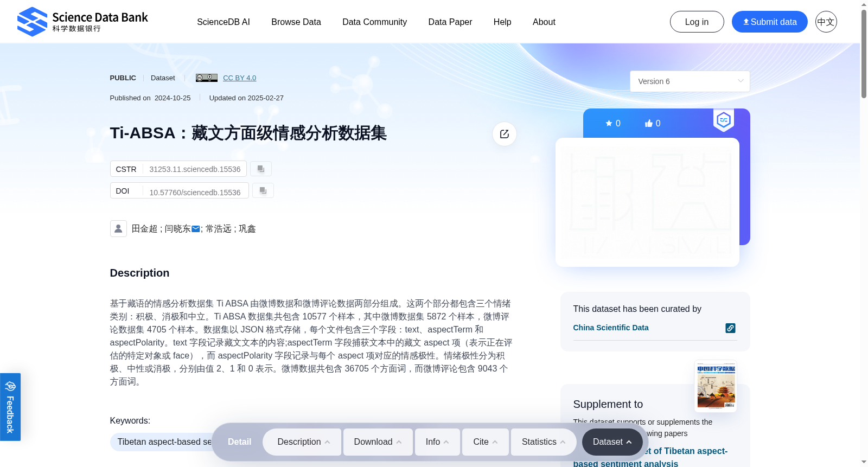Click the PUBLIC status label

click(123, 78)
